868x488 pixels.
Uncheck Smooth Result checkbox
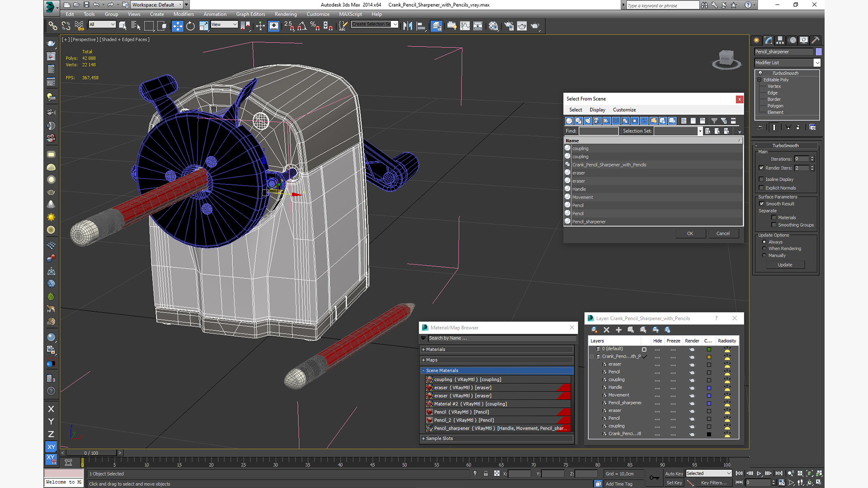pos(761,204)
